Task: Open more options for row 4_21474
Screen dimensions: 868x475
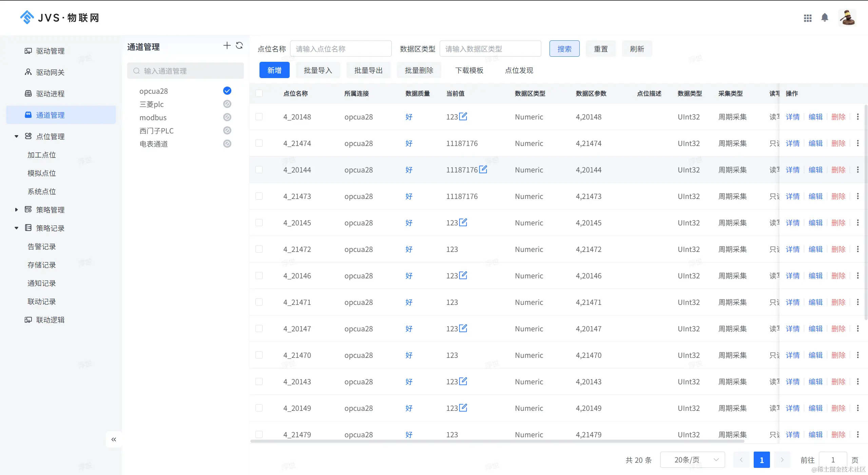Action: [858, 143]
